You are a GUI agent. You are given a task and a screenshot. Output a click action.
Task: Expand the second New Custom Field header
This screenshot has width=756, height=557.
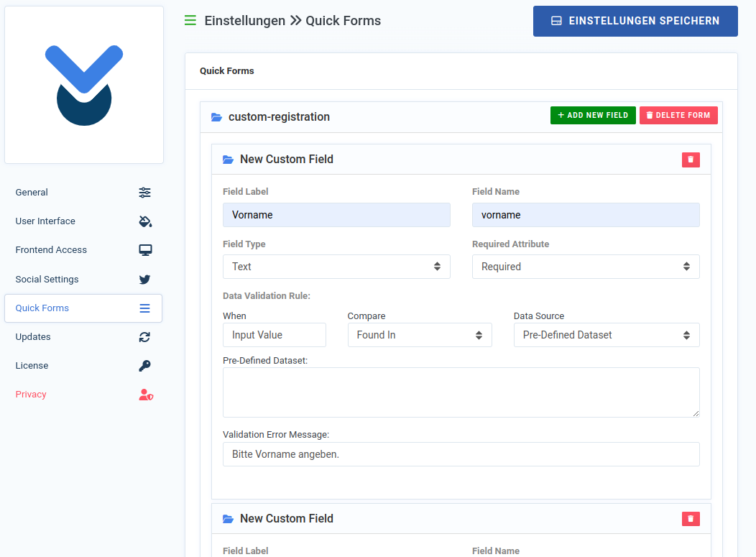click(x=461, y=519)
